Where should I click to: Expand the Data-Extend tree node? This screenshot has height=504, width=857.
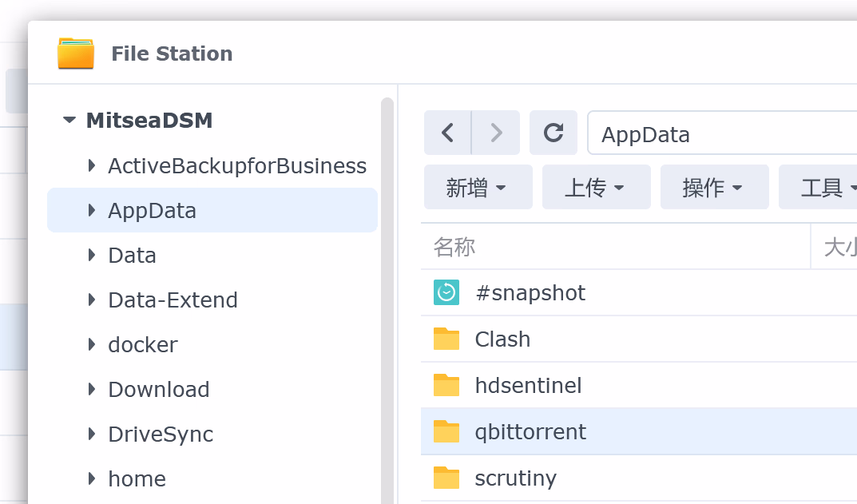(x=92, y=300)
